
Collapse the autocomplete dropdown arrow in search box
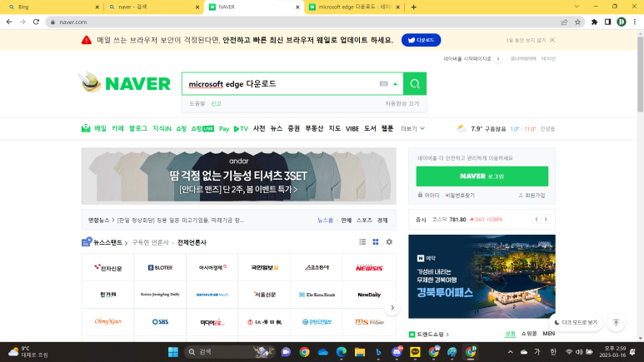coord(395,84)
